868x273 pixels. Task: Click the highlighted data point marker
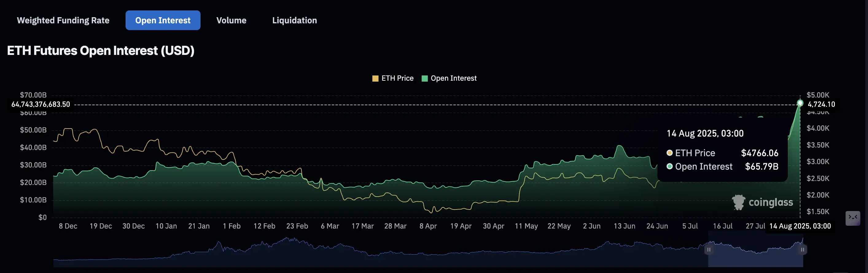[800, 103]
